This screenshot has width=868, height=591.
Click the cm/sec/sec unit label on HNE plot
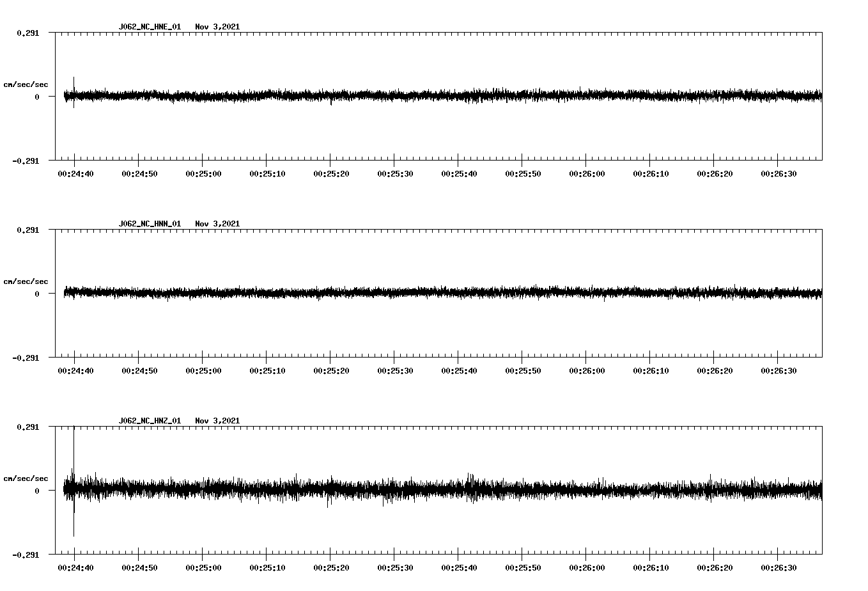[x=26, y=84]
